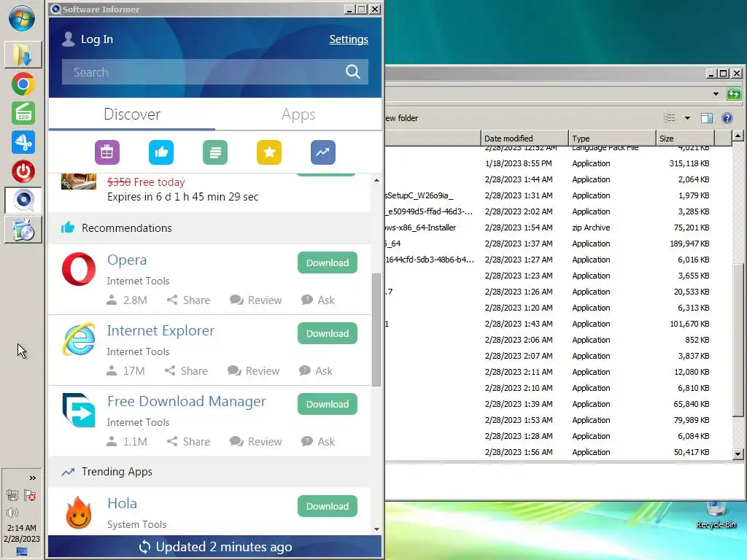
Task: Click the volume speaker tray icon
Action: (x=12, y=513)
